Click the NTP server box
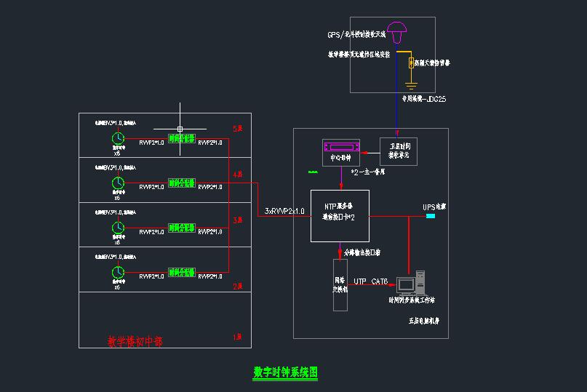587x392 pixels. tap(340, 215)
